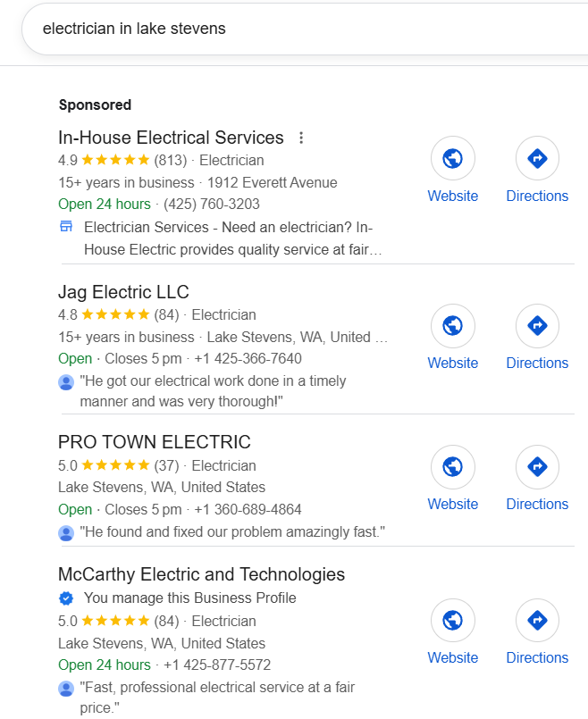588x719 pixels.
Task: Click the storefront icon under In-House Electrical
Action: 66,227
